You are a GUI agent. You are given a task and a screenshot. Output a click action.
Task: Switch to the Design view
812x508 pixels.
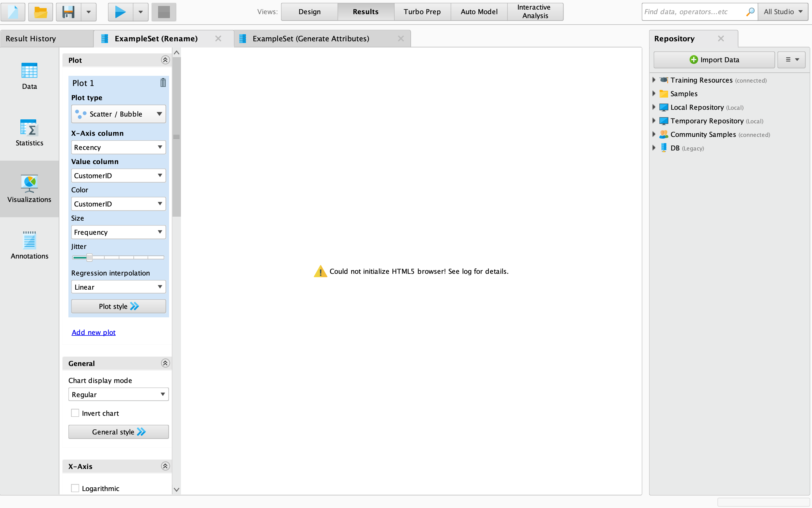(309, 12)
